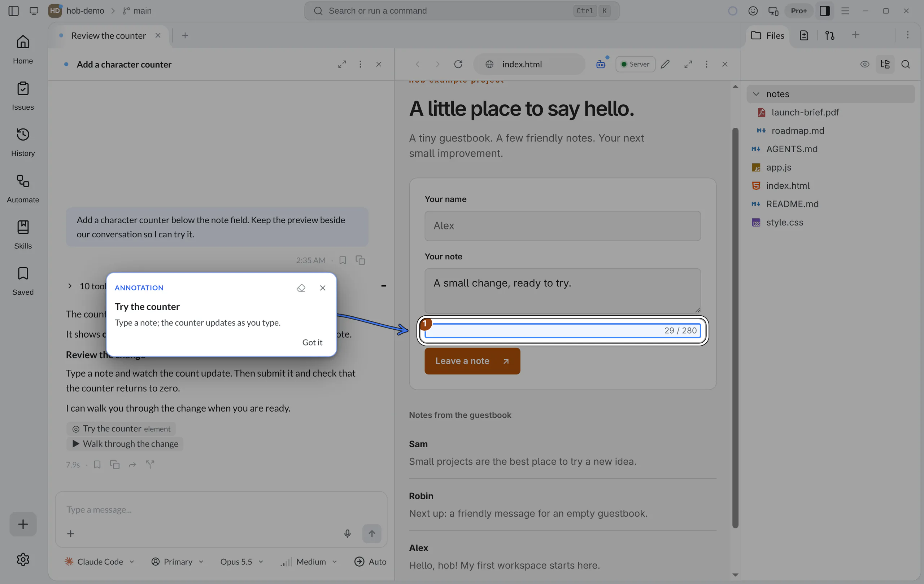Expand the Add a character counter chat

342,64
